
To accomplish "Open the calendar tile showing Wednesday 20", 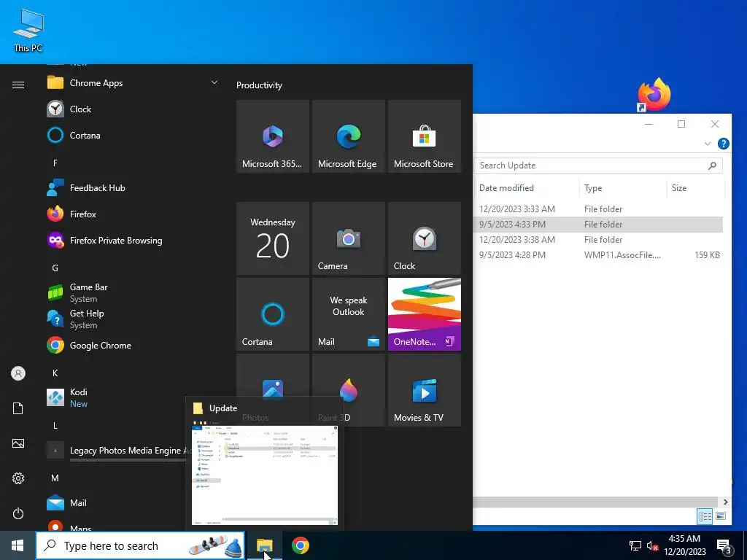I will (273, 238).
